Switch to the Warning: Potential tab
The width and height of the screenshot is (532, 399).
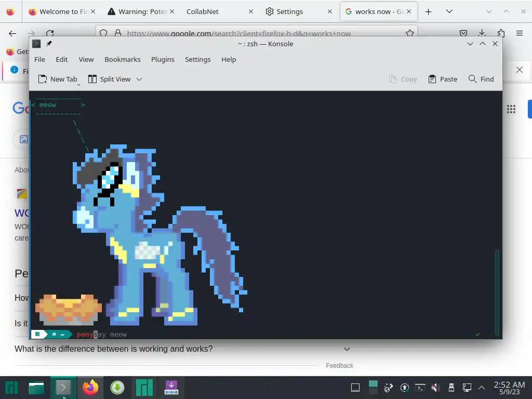pos(141,11)
